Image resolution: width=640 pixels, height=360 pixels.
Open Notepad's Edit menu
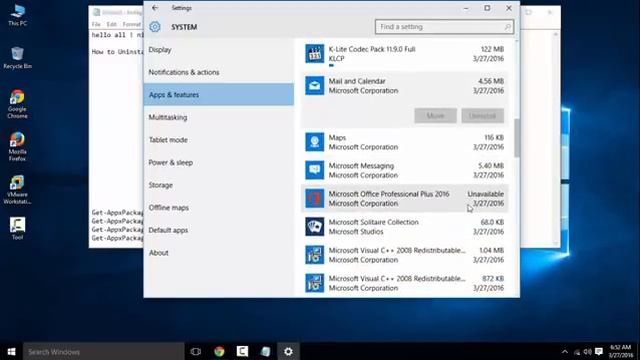click(x=111, y=24)
